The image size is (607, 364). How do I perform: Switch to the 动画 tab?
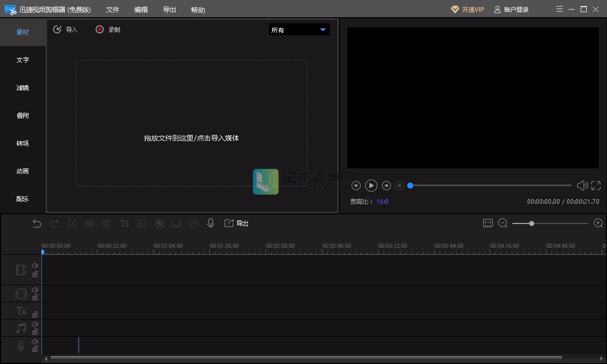[23, 171]
